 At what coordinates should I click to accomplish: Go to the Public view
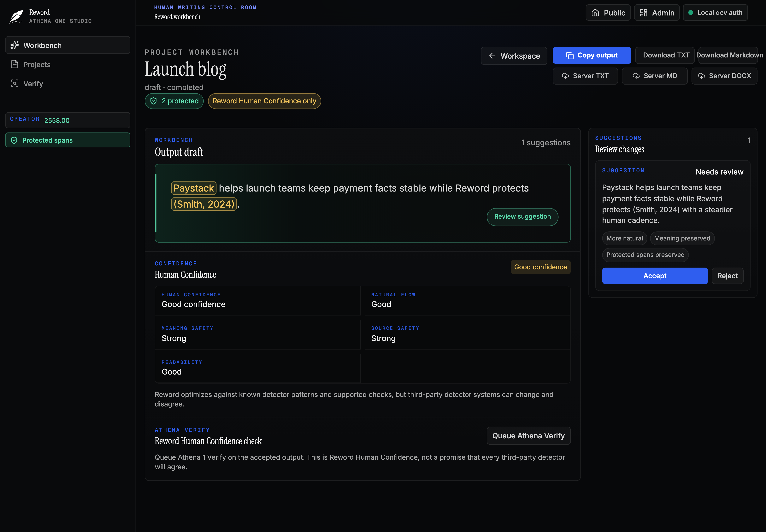(608, 13)
